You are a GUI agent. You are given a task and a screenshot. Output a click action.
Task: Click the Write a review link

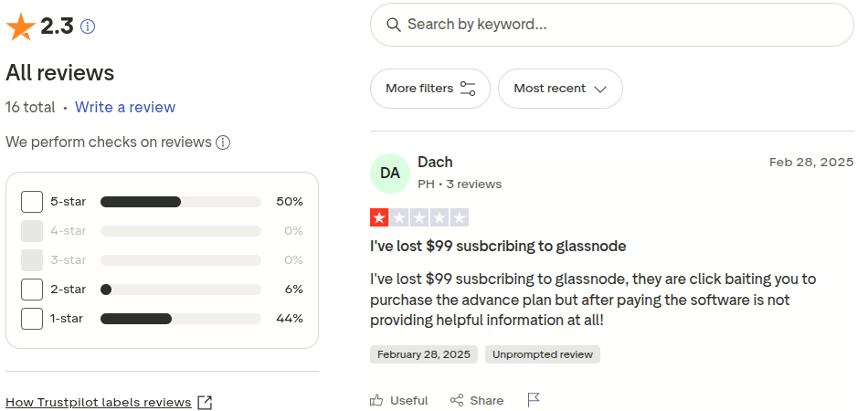125,107
